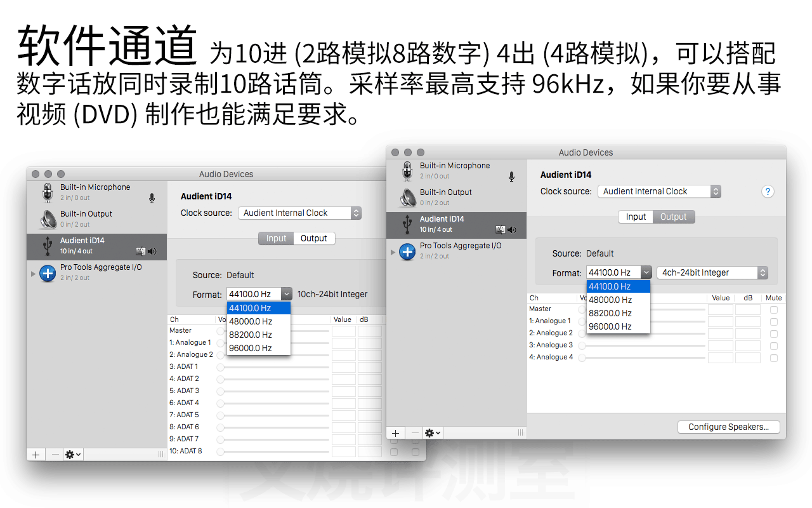Select Built-in Microphone device in back window

[96, 192]
